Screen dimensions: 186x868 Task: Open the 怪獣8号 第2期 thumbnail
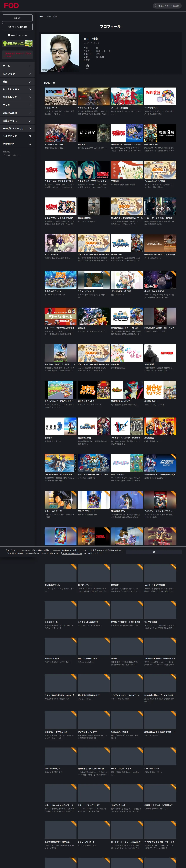(160, 133)
